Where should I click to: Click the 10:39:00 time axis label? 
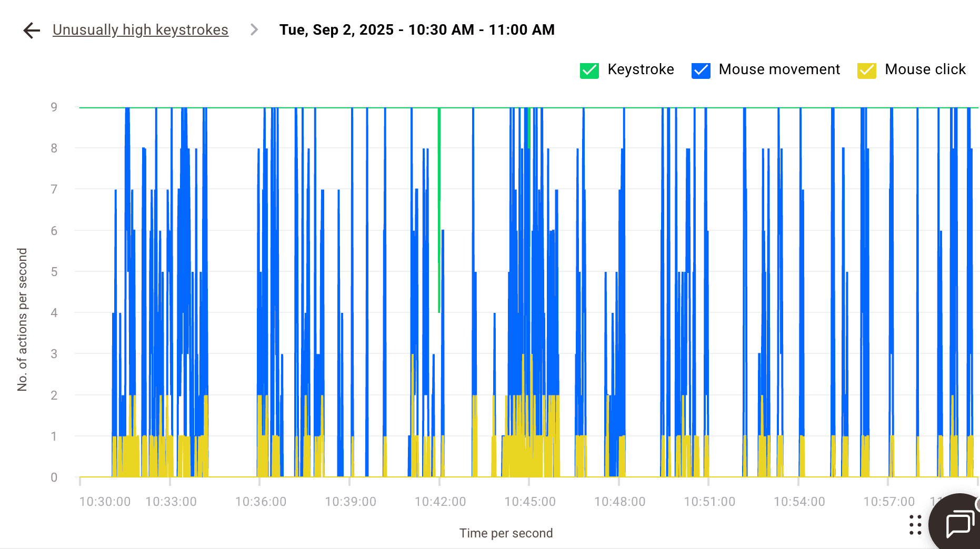pyautogui.click(x=351, y=502)
